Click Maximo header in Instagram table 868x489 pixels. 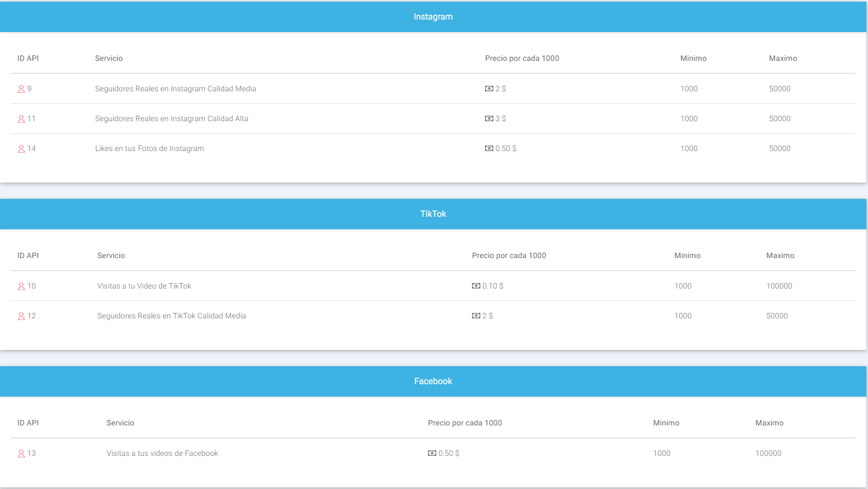click(x=783, y=58)
